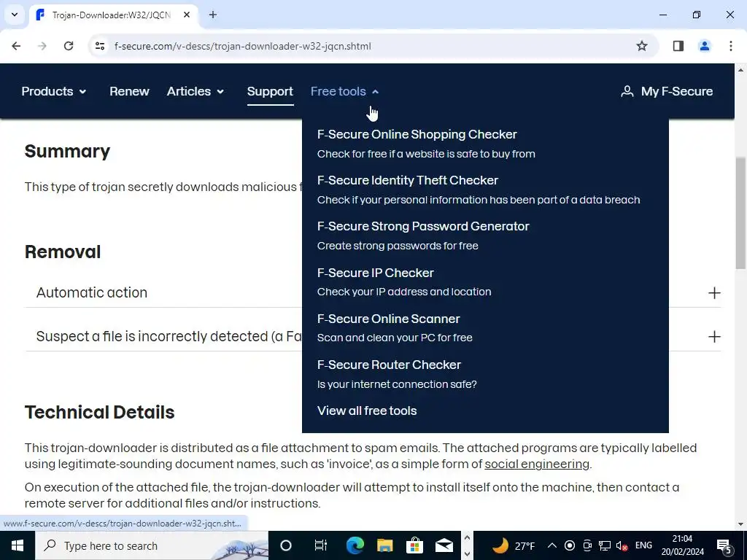Expand the Automatic action section
This screenshot has width=747, height=560.
coord(373,292)
